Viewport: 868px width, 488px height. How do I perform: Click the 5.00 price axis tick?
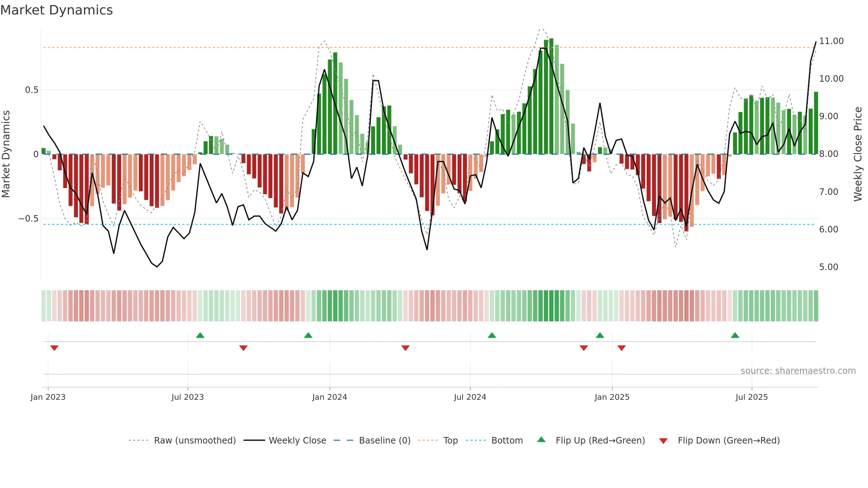(x=829, y=267)
